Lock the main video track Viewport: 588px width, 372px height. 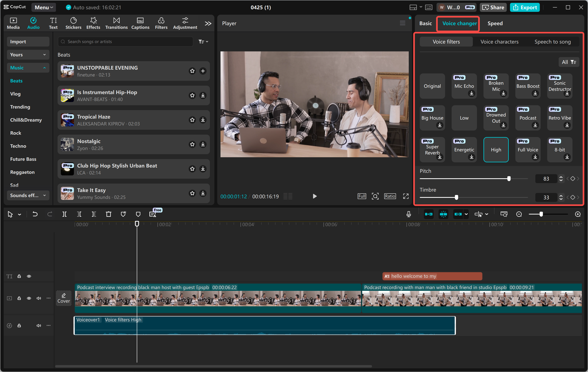coord(19,298)
